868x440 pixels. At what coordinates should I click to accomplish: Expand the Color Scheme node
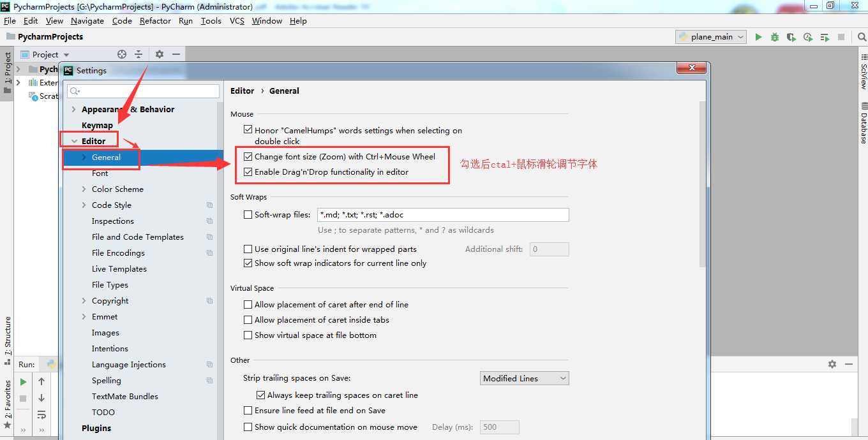84,189
